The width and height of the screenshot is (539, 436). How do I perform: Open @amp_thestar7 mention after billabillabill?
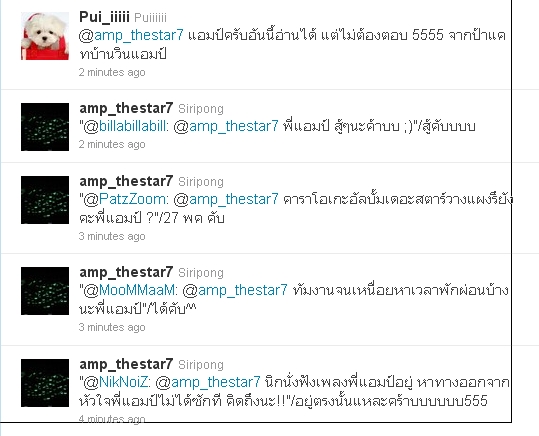(226, 127)
